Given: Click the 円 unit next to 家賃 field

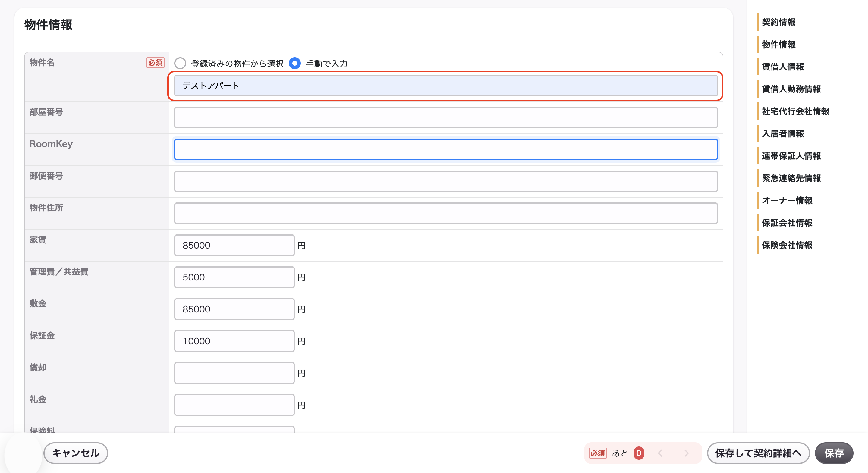Looking at the screenshot, I should click(301, 245).
